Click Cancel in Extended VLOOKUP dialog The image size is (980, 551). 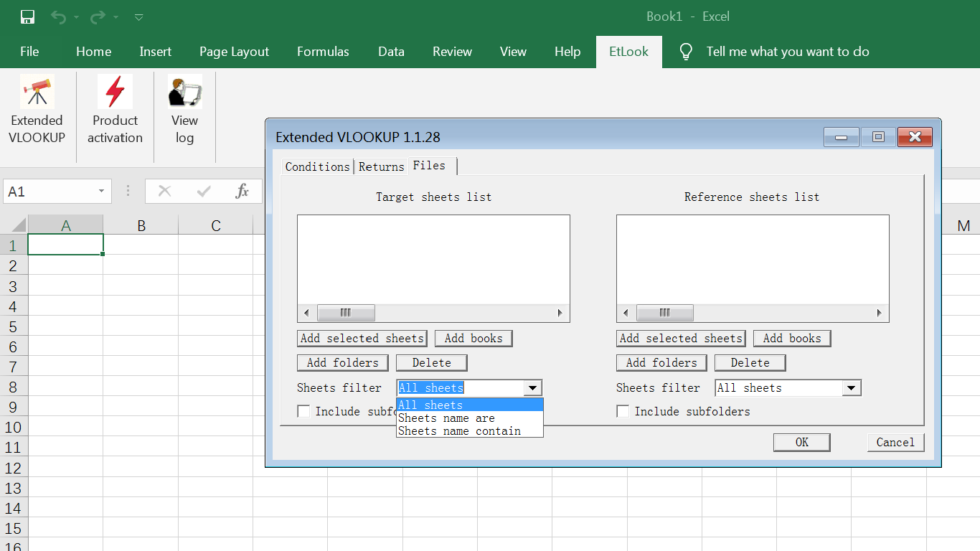(x=895, y=443)
